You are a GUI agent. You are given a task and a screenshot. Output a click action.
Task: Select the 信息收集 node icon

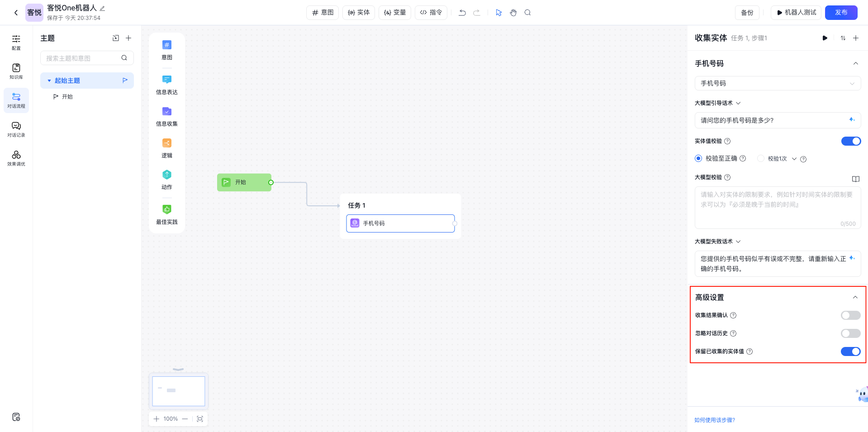pos(167,112)
